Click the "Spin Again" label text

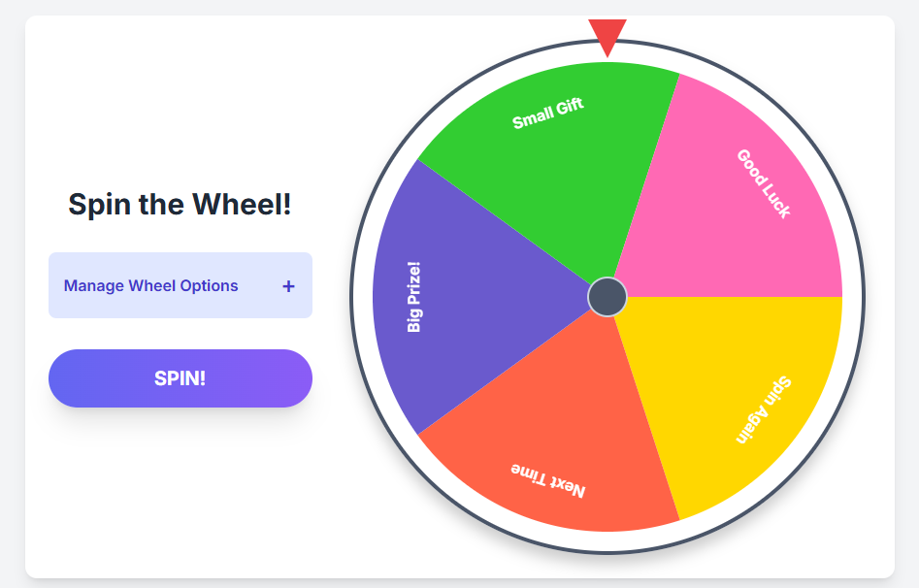click(765, 409)
